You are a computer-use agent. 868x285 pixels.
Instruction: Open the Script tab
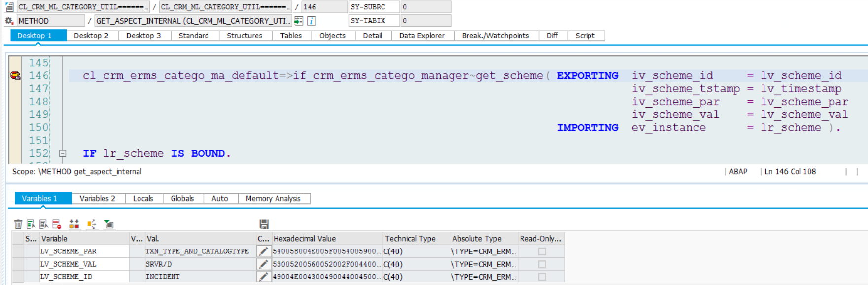pyautogui.click(x=585, y=36)
